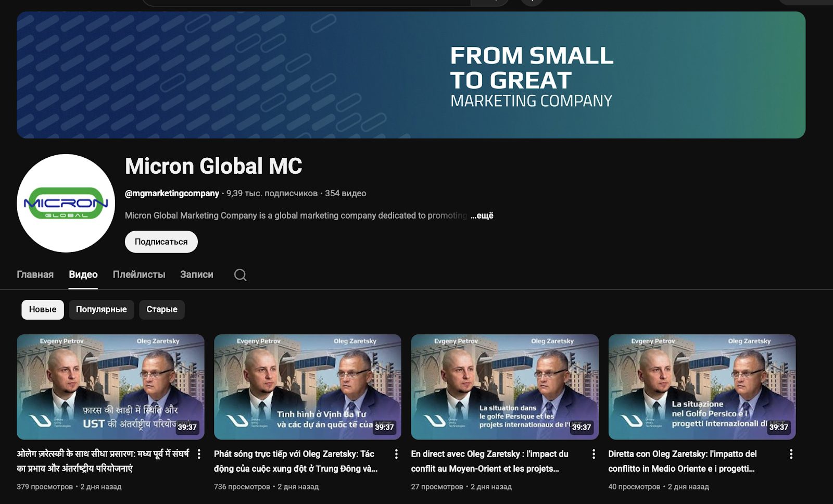The height and width of the screenshot is (504, 833).
Task: Click the channel search magnifier icon
Action: pyautogui.click(x=240, y=275)
